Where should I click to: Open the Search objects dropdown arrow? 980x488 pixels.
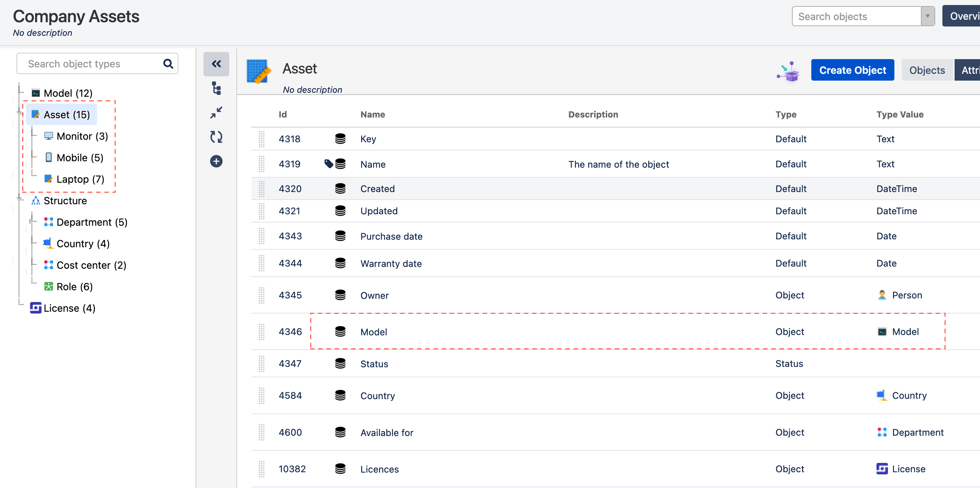[x=927, y=16]
